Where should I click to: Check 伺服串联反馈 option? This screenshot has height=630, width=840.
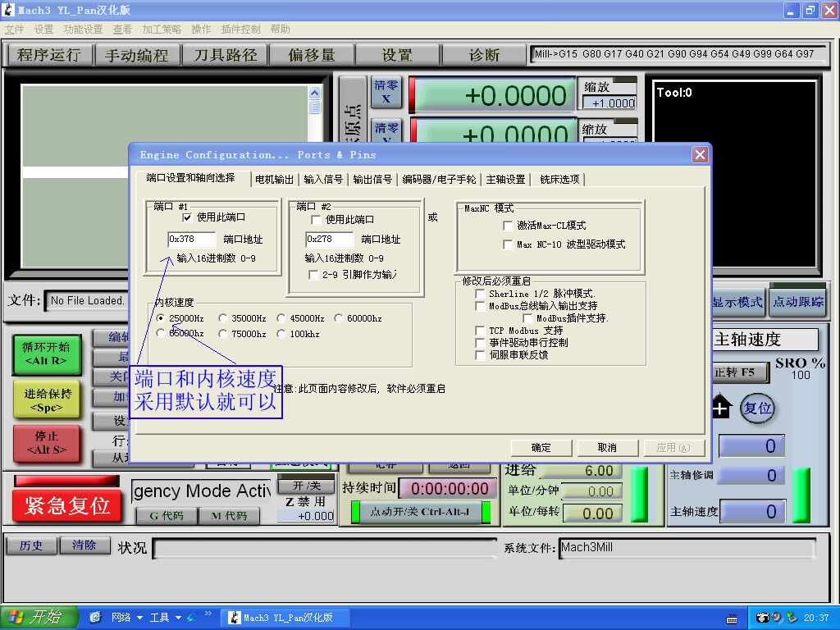coord(480,354)
